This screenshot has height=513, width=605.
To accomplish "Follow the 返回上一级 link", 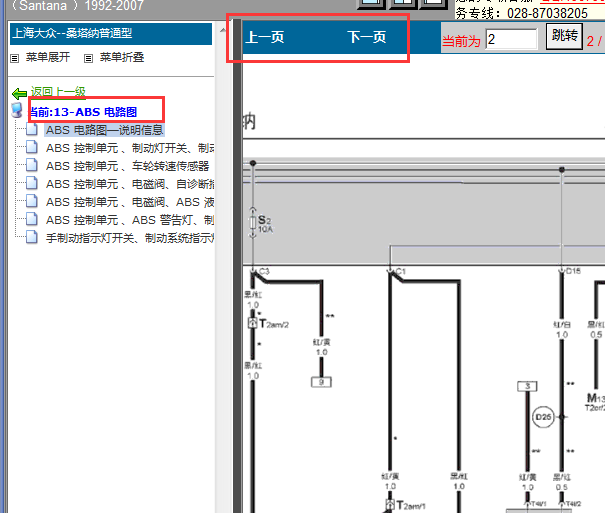I will tap(58, 92).
